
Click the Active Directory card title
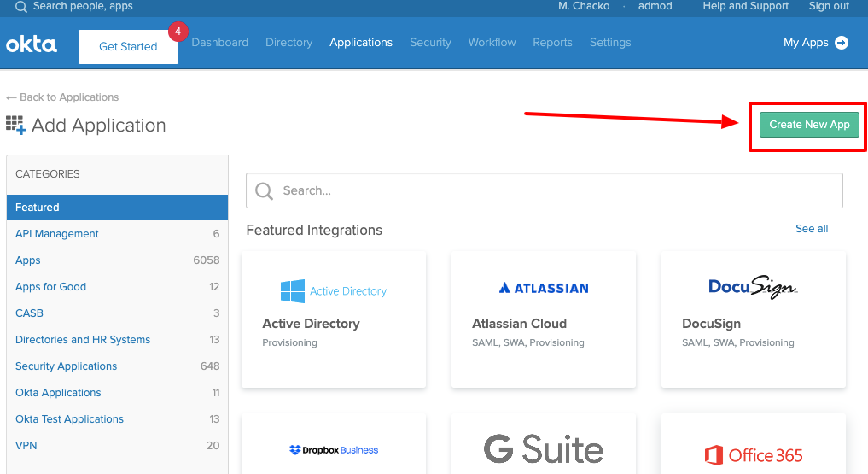(x=312, y=324)
